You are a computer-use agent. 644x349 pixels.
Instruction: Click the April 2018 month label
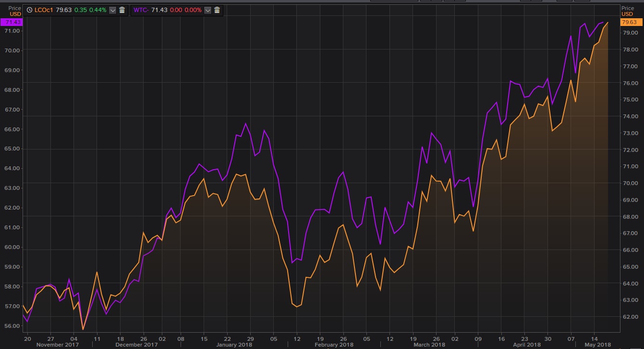click(x=526, y=345)
